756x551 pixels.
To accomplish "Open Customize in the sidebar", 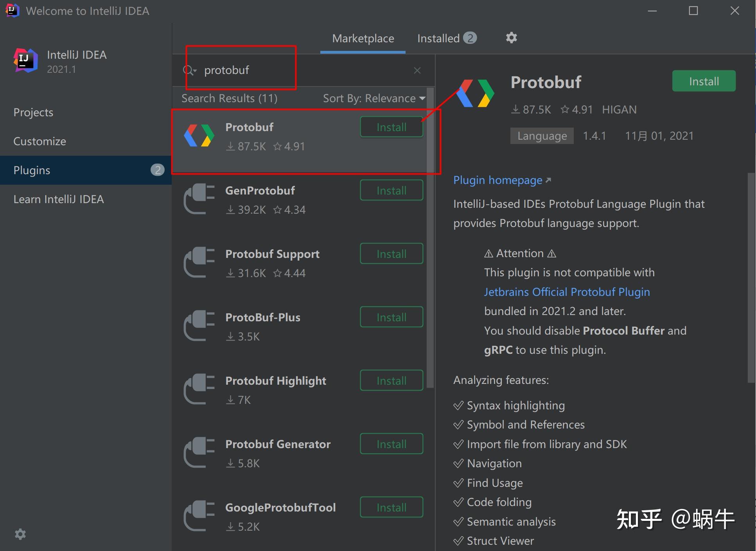I will pyautogui.click(x=86, y=141).
